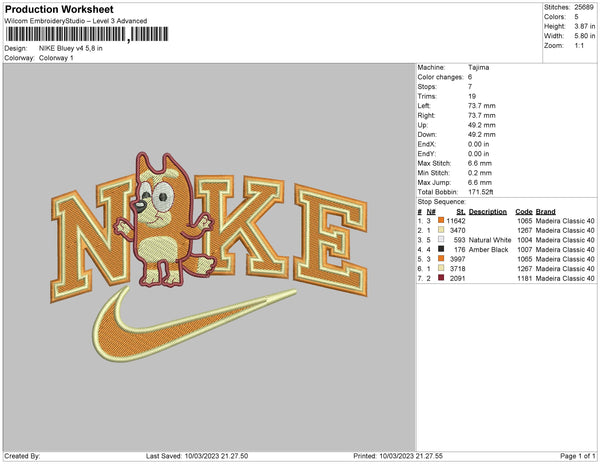600x464 pixels.
Task: Click the Stitches value 25689
Action: [584, 7]
